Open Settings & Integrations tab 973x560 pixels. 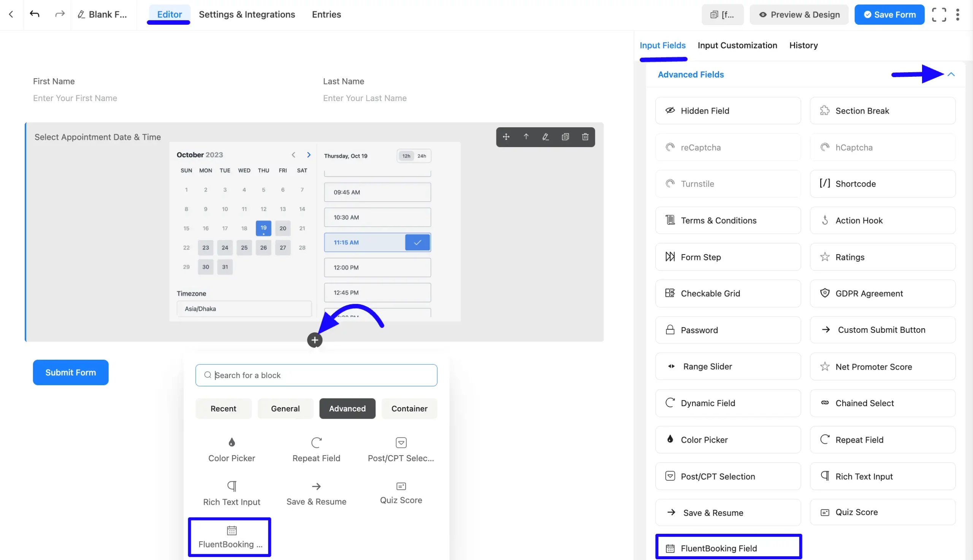(x=247, y=14)
